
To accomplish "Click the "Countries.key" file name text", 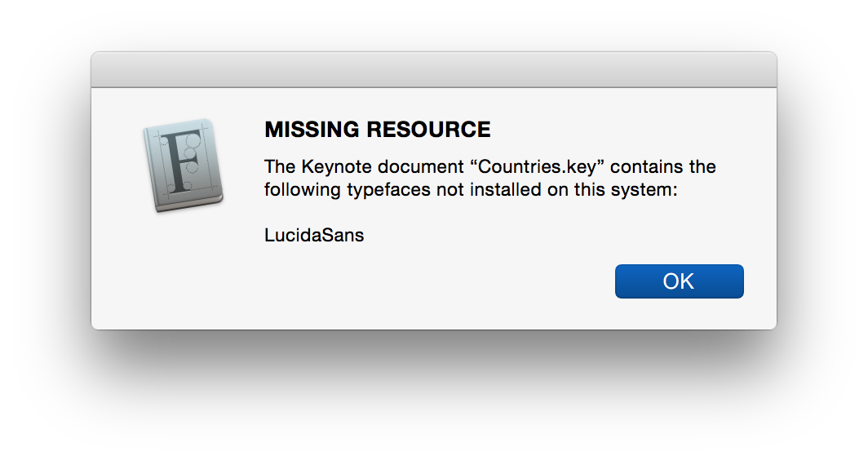I will coord(537,166).
